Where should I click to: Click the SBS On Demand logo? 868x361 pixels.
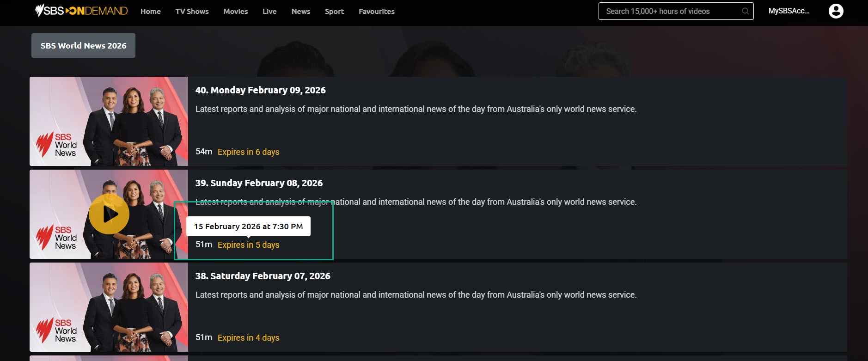tap(81, 11)
